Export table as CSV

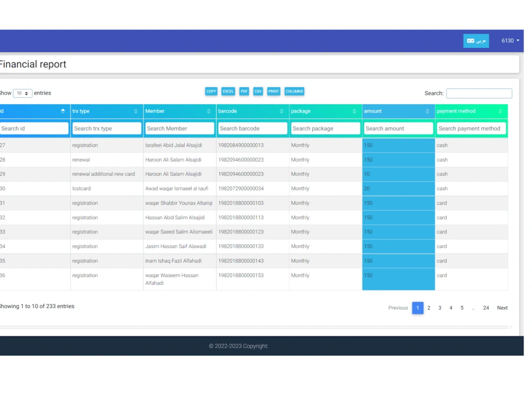(258, 92)
